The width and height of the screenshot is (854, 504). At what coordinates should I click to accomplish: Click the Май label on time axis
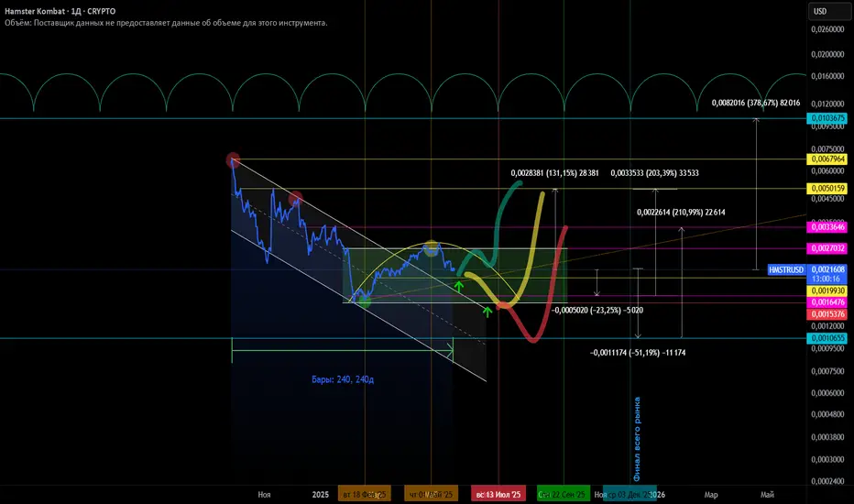(767, 495)
